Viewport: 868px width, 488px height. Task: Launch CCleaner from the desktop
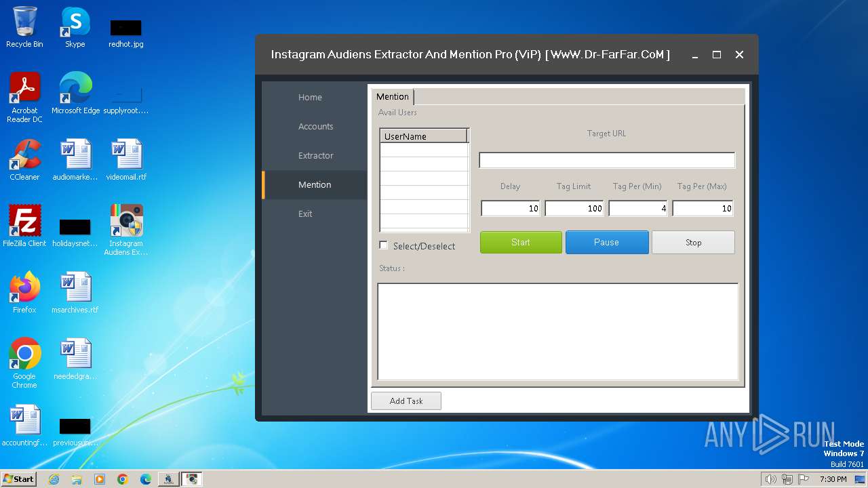[x=24, y=160]
